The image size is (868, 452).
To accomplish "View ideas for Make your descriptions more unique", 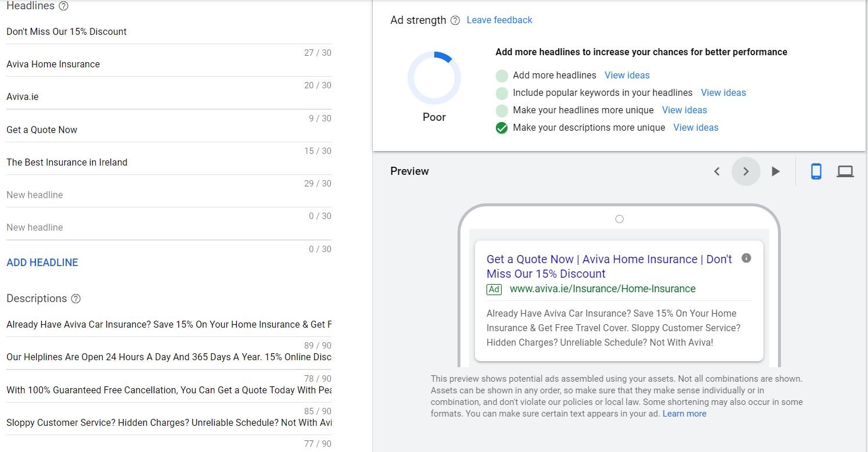I will click(x=696, y=127).
